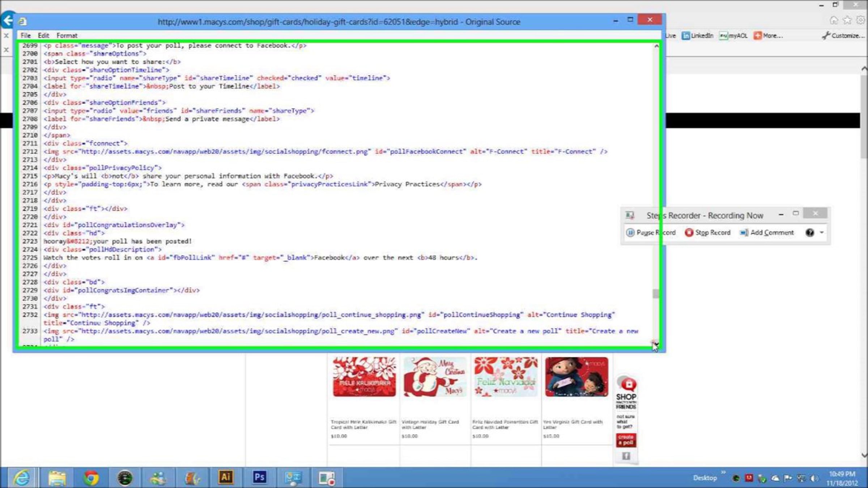Click the myAOL toolbar shortcut
This screenshot has width=868, height=488.
733,35
